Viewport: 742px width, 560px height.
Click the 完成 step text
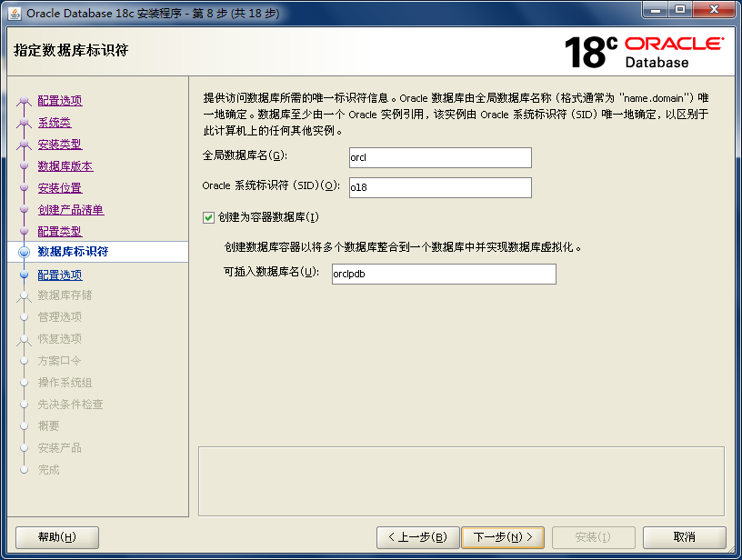(49, 470)
